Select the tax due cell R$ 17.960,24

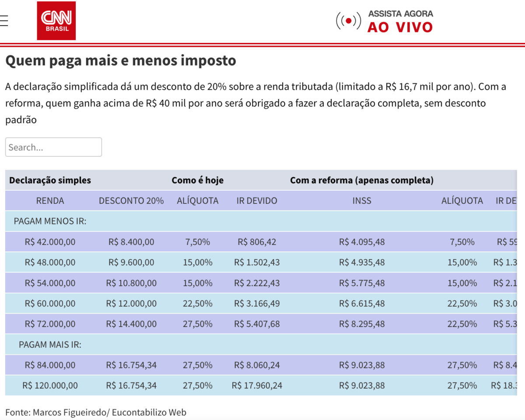coord(257,385)
